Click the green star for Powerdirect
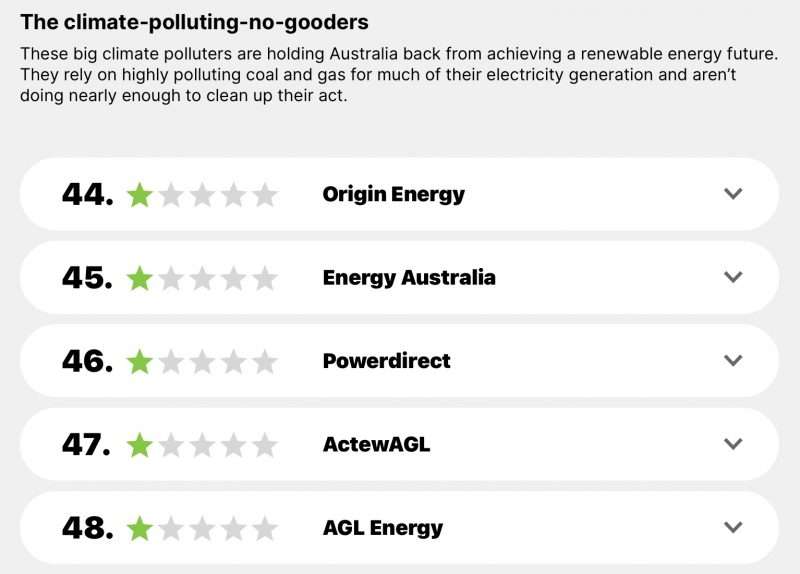 tap(140, 362)
